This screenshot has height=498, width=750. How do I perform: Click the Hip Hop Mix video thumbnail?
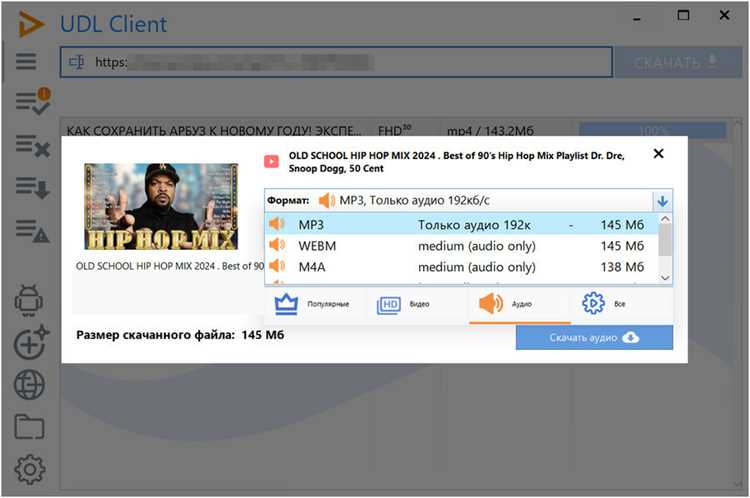click(x=161, y=206)
